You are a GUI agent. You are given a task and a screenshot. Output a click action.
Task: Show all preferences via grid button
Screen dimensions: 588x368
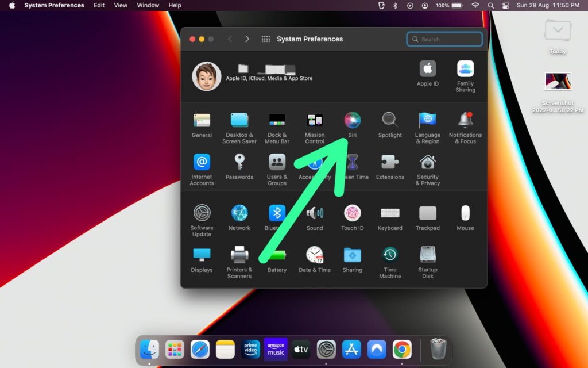tap(266, 39)
